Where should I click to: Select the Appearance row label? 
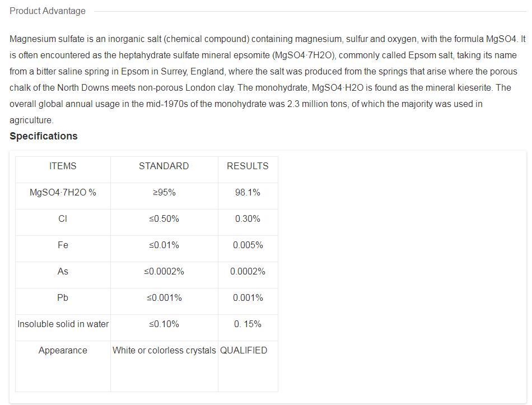tap(63, 350)
